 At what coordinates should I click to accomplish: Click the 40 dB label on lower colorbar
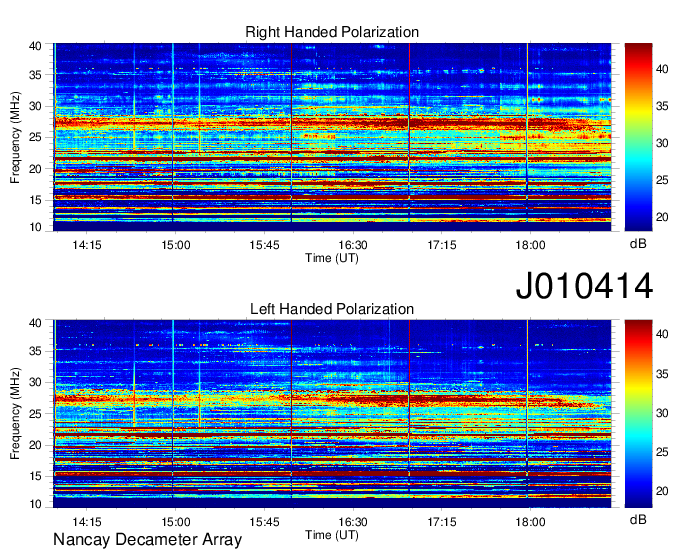point(662,334)
